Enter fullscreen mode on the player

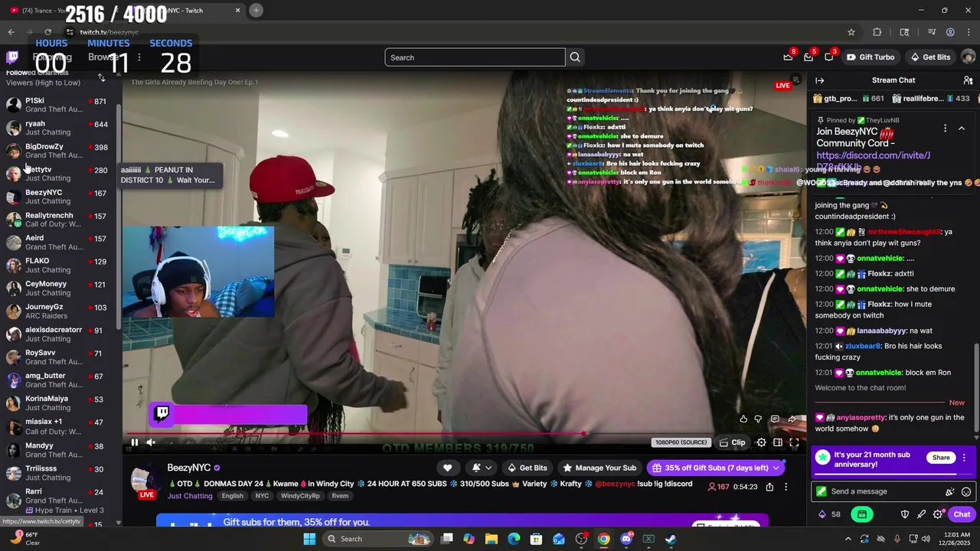(x=794, y=442)
